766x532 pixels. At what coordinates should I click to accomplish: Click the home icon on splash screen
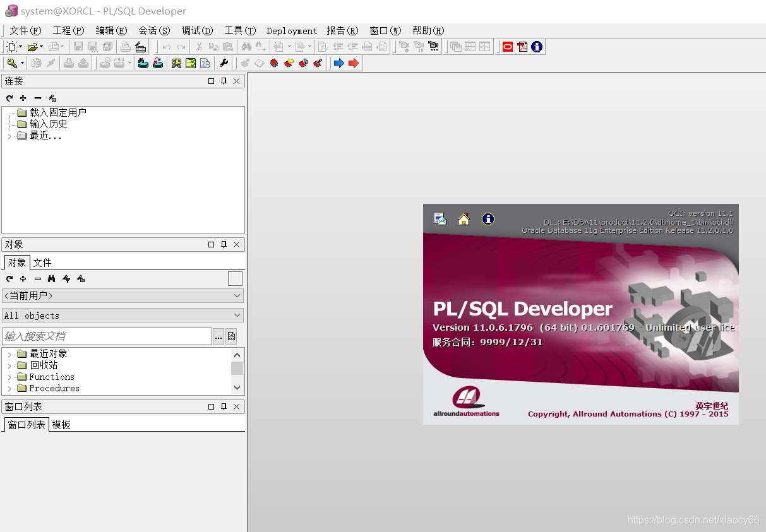tap(464, 219)
